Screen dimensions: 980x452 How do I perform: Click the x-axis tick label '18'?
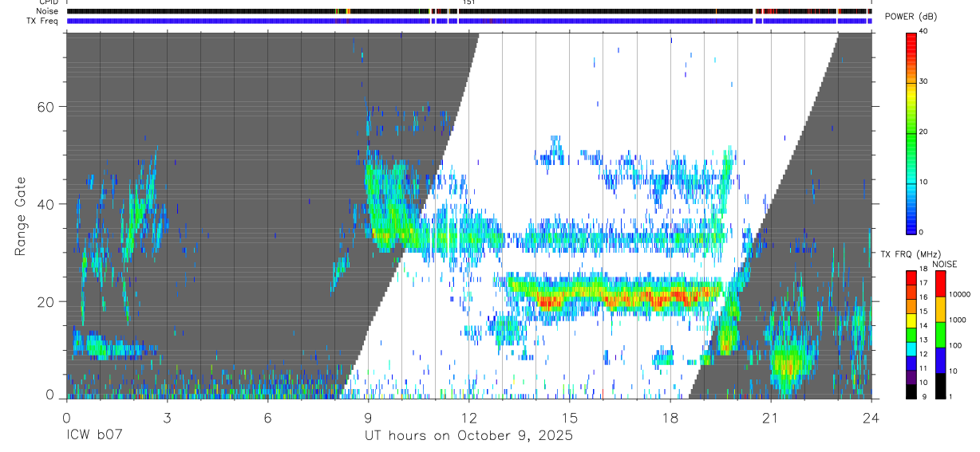(670, 418)
